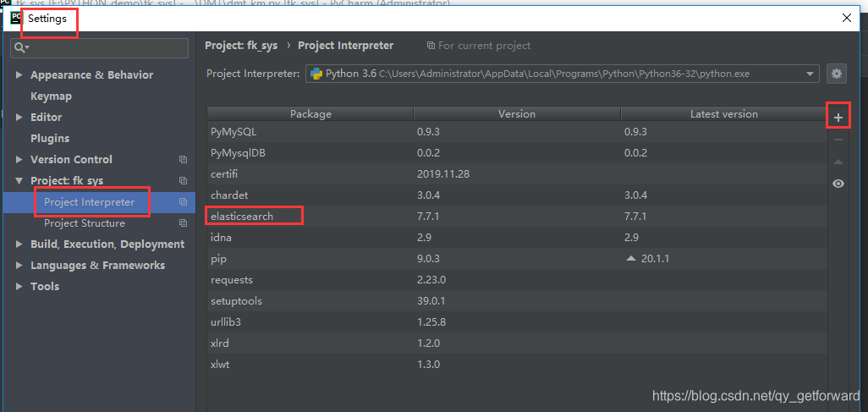
Task: Select the requests package row
Action: click(517, 280)
